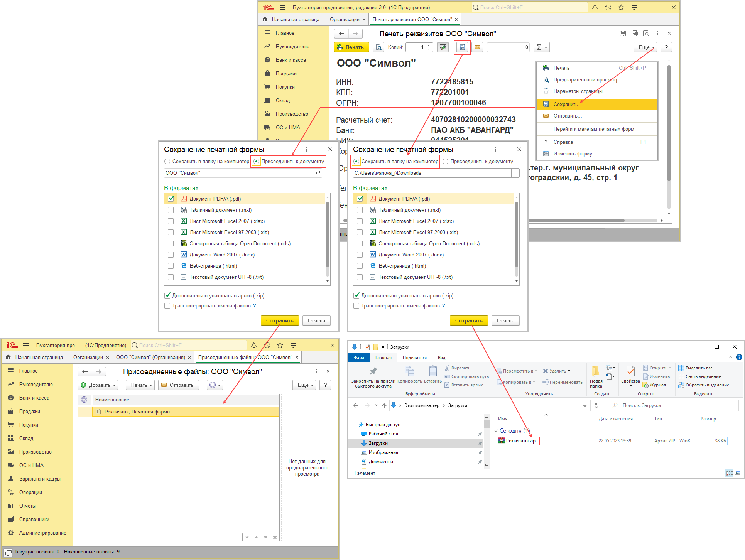This screenshot has width=745, height=560.
Task: Click the favorites star in top 1C window
Action: [621, 7]
